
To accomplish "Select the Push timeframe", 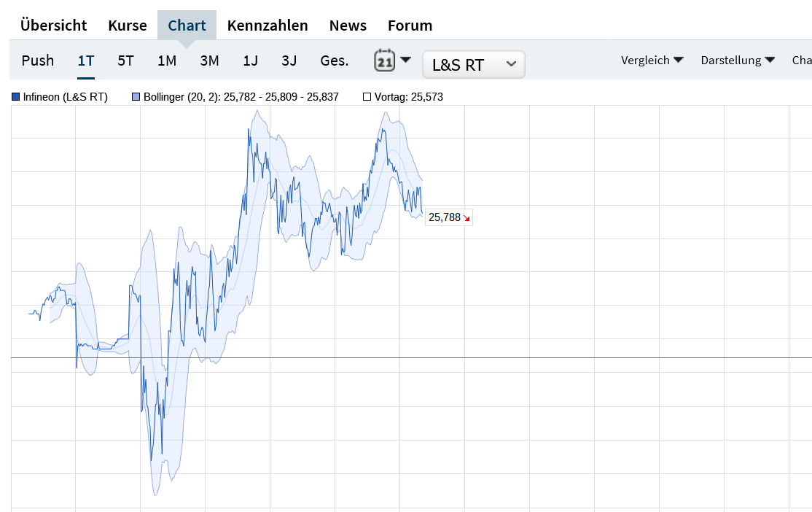I will point(38,61).
